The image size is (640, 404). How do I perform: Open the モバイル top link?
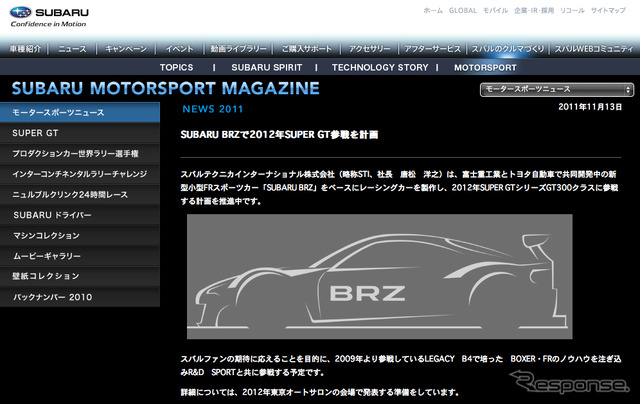point(495,11)
